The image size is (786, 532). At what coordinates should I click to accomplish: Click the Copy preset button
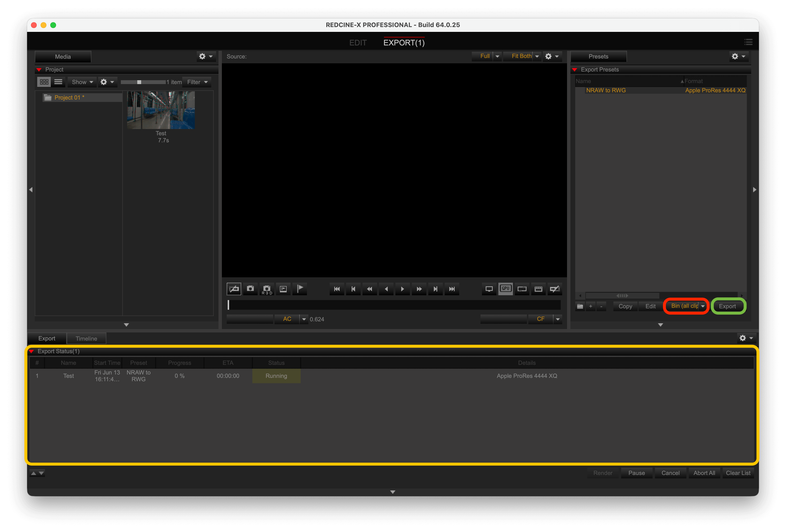pyautogui.click(x=625, y=306)
